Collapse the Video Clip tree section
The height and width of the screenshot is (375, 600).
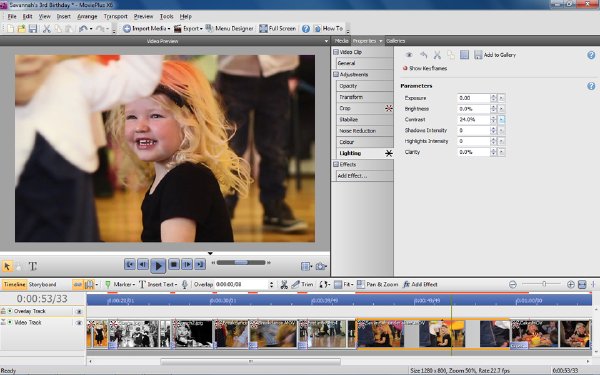336,52
